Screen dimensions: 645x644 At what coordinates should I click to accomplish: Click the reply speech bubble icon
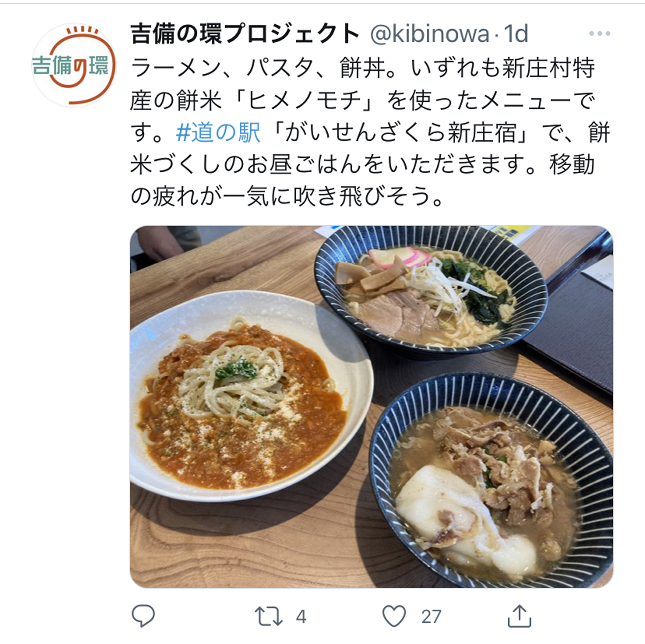[x=143, y=616]
